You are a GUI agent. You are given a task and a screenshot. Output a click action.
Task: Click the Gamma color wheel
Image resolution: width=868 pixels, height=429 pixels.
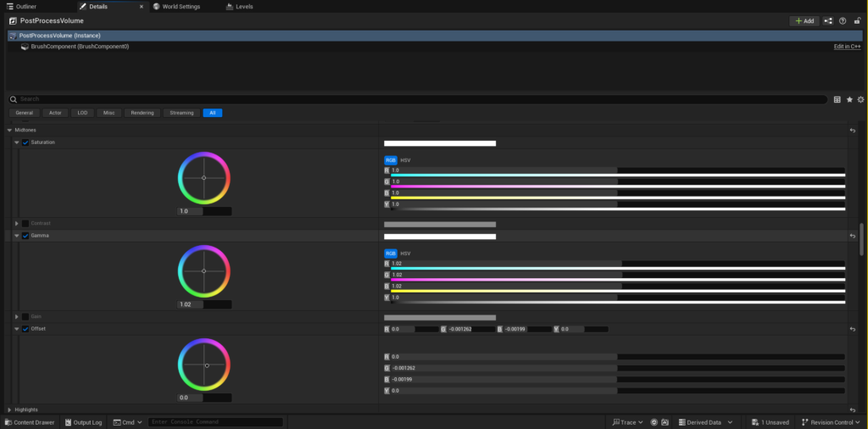coord(203,270)
